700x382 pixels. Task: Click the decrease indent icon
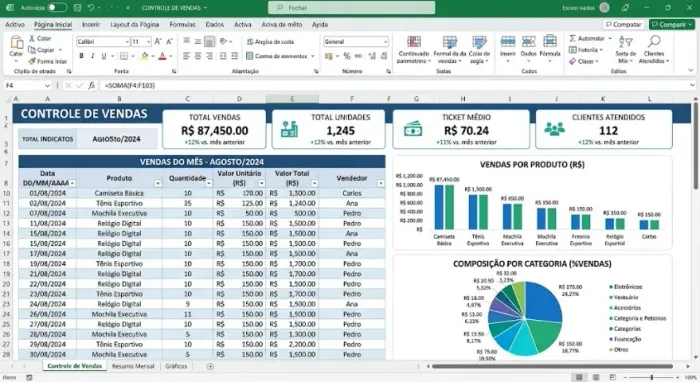[x=223, y=56]
